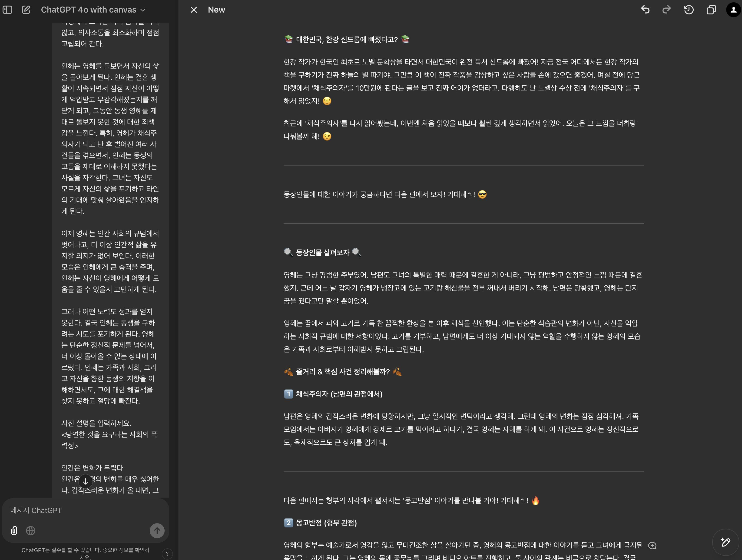Click the canvas title 'New'
Image resolution: width=742 pixels, height=560 pixels.
point(216,10)
